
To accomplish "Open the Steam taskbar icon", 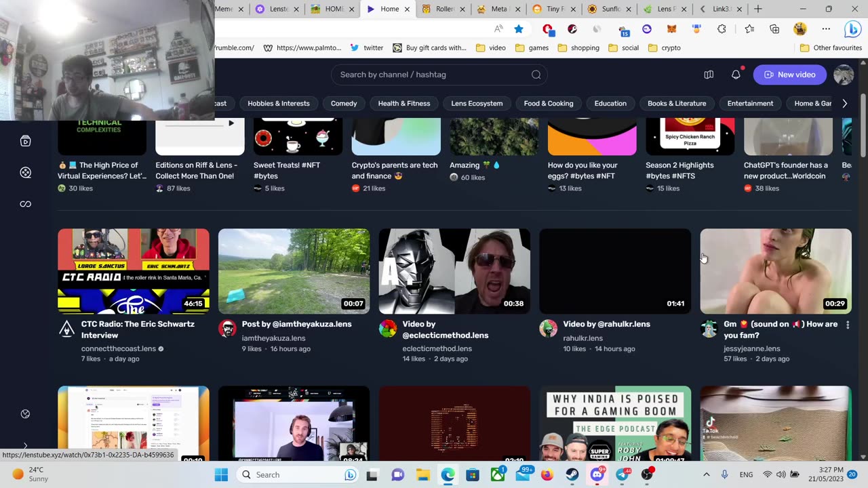I will [x=572, y=474].
